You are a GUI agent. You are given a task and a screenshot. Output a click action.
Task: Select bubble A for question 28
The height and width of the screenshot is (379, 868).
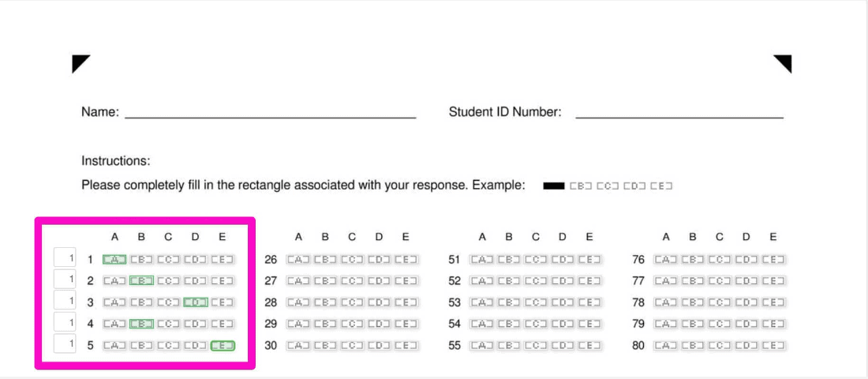click(298, 302)
